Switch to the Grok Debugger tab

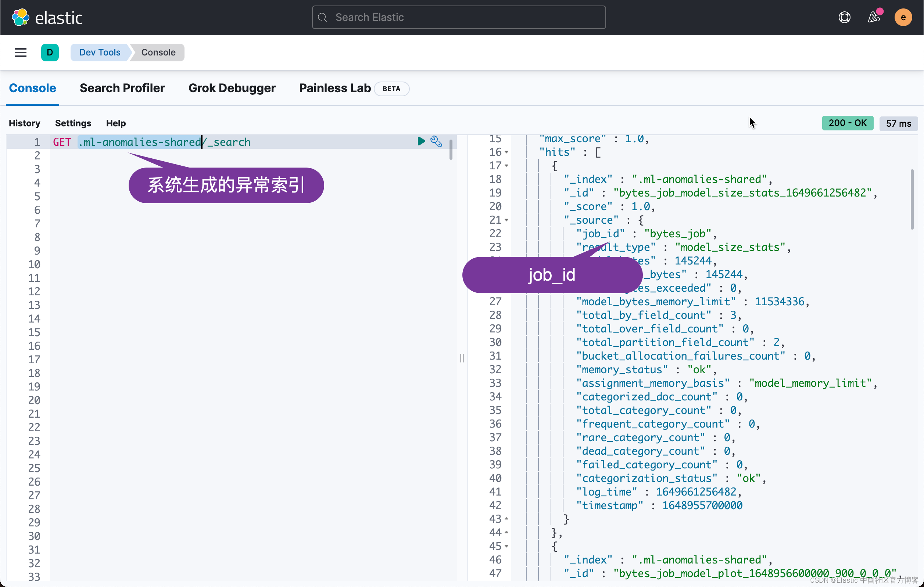pos(232,88)
